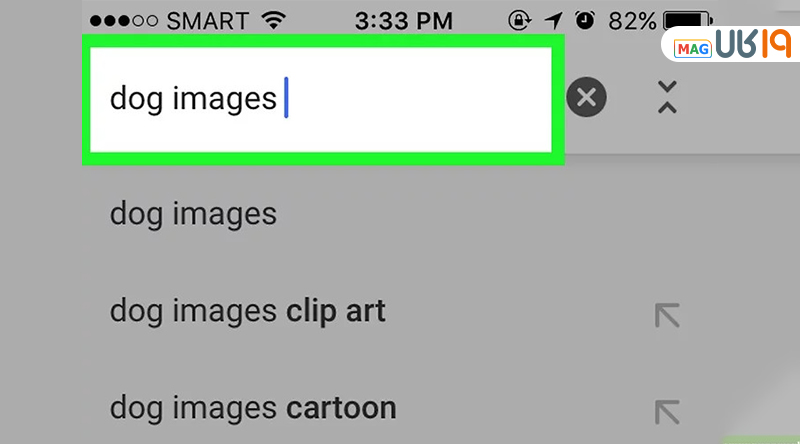Click the red MAG badge
This screenshot has width=800, height=444.
[x=692, y=48]
